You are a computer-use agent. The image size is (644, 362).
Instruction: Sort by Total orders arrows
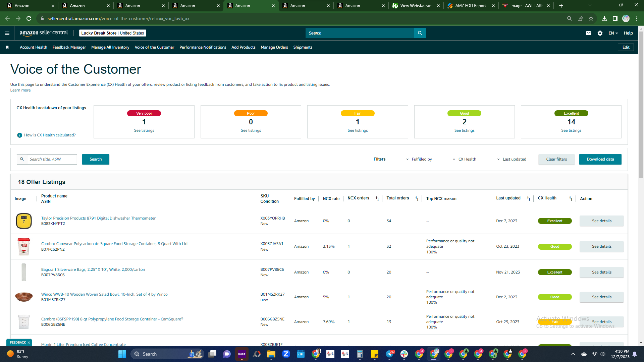coord(417,198)
